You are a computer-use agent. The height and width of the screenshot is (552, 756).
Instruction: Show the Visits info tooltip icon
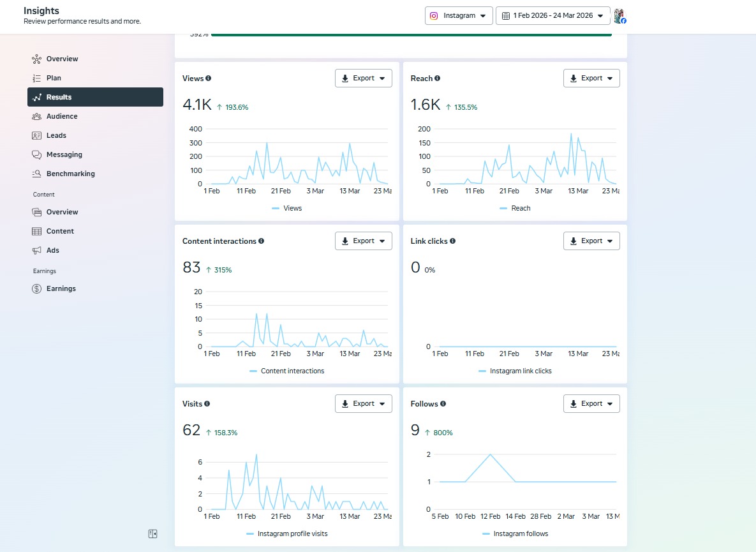[207, 403]
